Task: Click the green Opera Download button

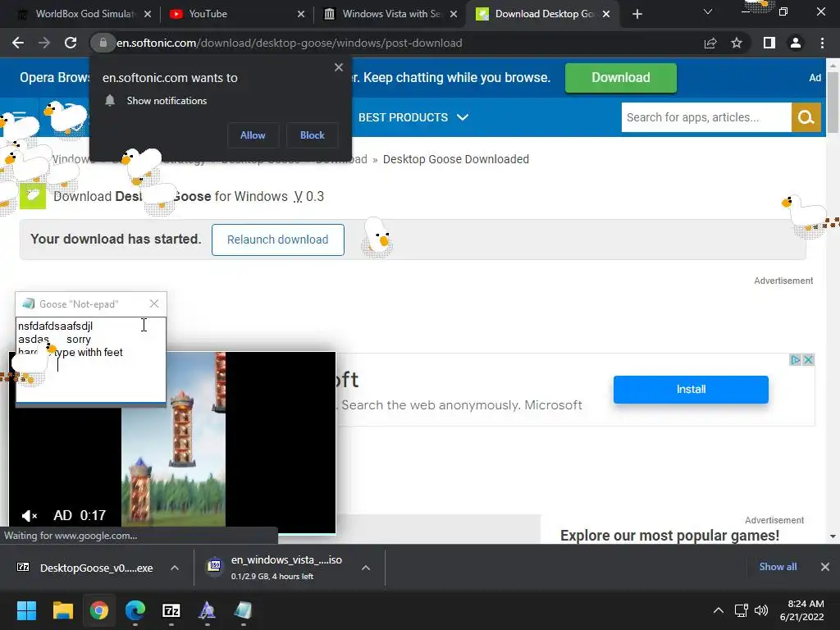Action: click(621, 78)
